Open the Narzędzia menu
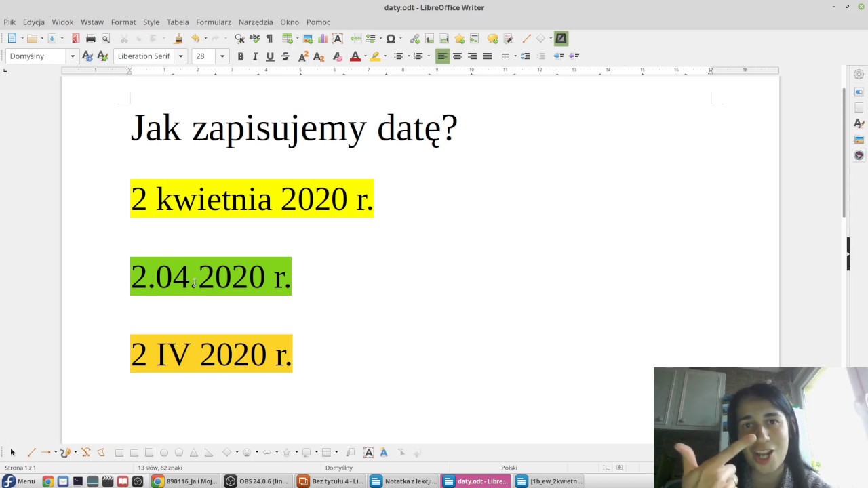 click(x=256, y=22)
